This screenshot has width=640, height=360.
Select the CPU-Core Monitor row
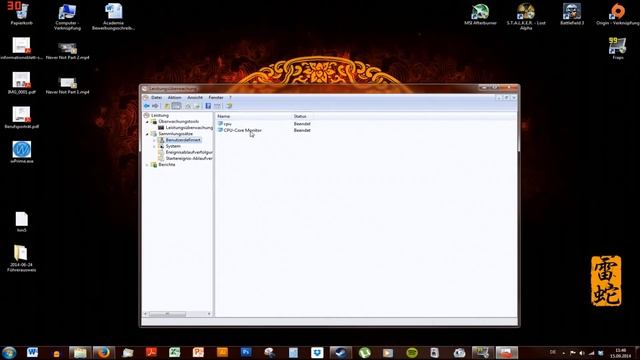242,130
